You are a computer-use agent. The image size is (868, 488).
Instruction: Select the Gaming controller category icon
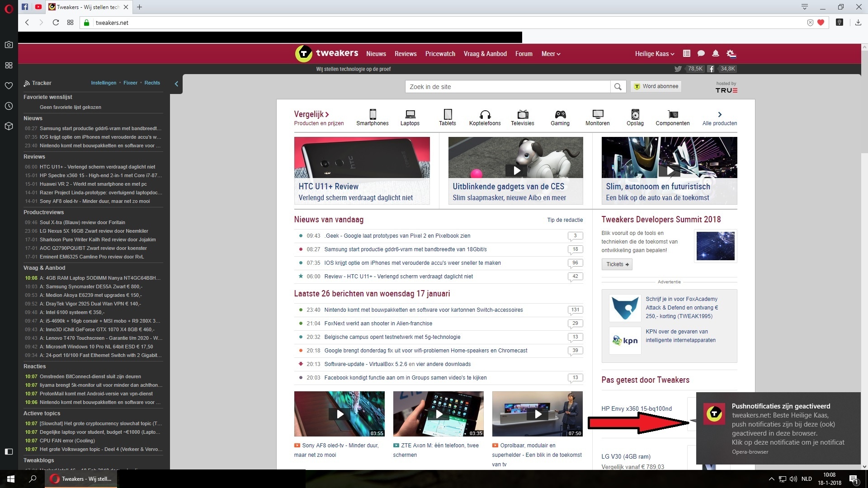pyautogui.click(x=560, y=114)
